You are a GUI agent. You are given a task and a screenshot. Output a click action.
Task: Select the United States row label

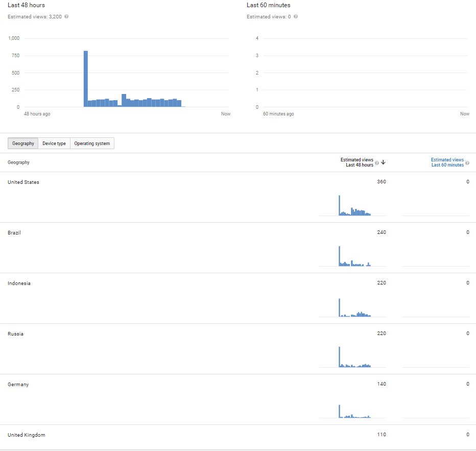(23, 182)
